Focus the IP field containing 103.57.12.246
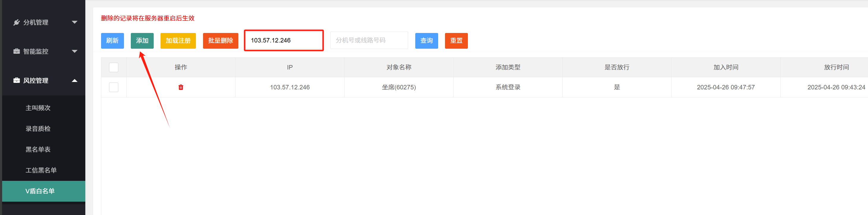Viewport: 868px width, 215px height. click(284, 40)
